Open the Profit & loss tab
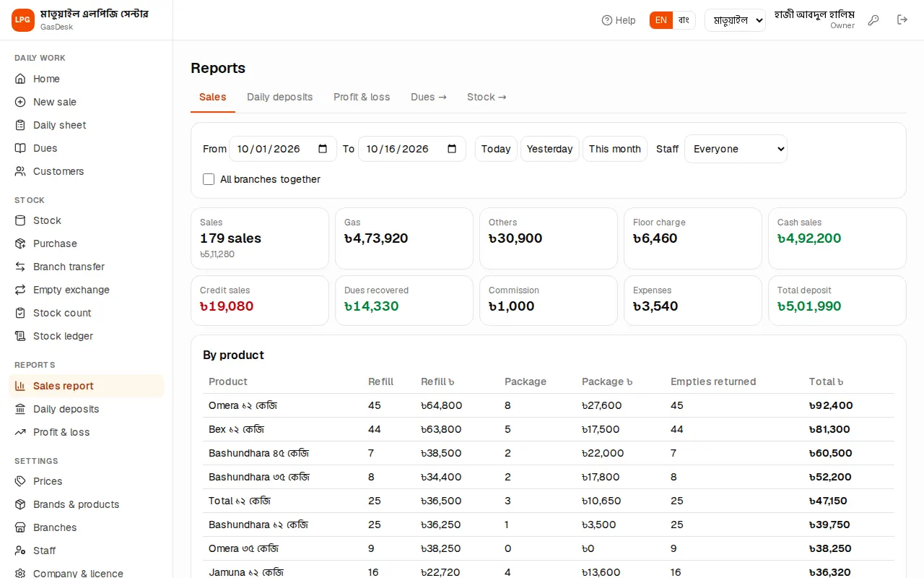The width and height of the screenshot is (924, 578). pos(362,97)
